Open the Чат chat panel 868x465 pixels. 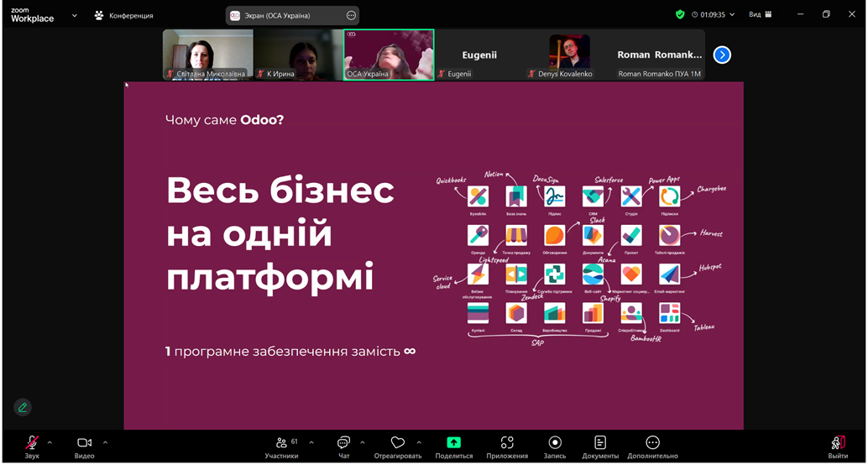pos(344,447)
